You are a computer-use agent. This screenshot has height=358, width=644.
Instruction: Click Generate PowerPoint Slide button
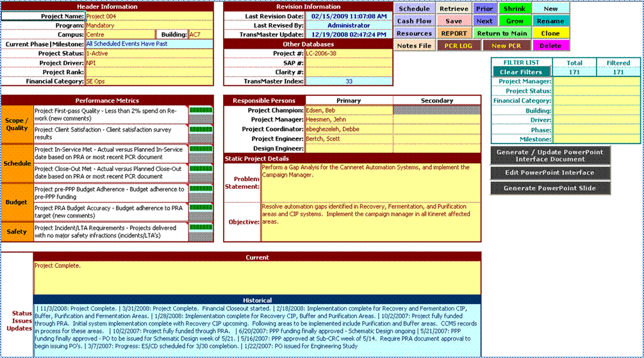pos(550,188)
